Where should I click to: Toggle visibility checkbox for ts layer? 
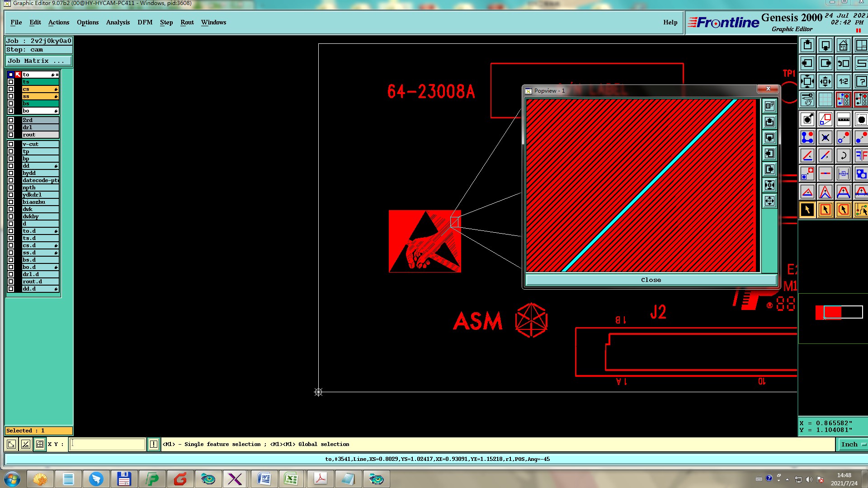pos(11,82)
